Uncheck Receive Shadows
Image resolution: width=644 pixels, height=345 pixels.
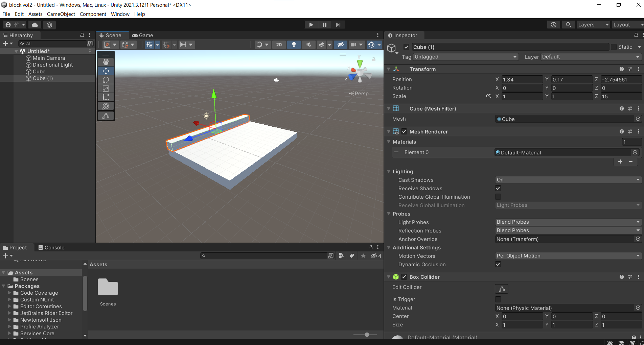(x=498, y=188)
